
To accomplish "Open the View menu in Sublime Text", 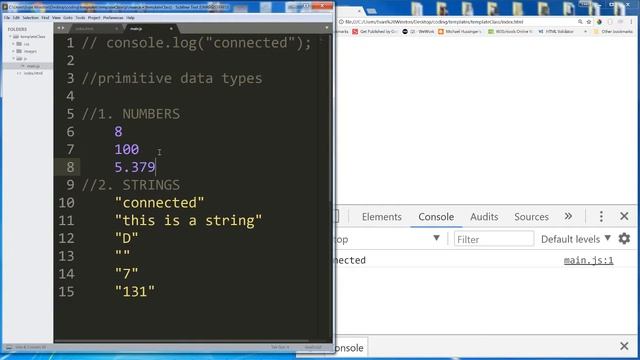I will tap(56, 18).
